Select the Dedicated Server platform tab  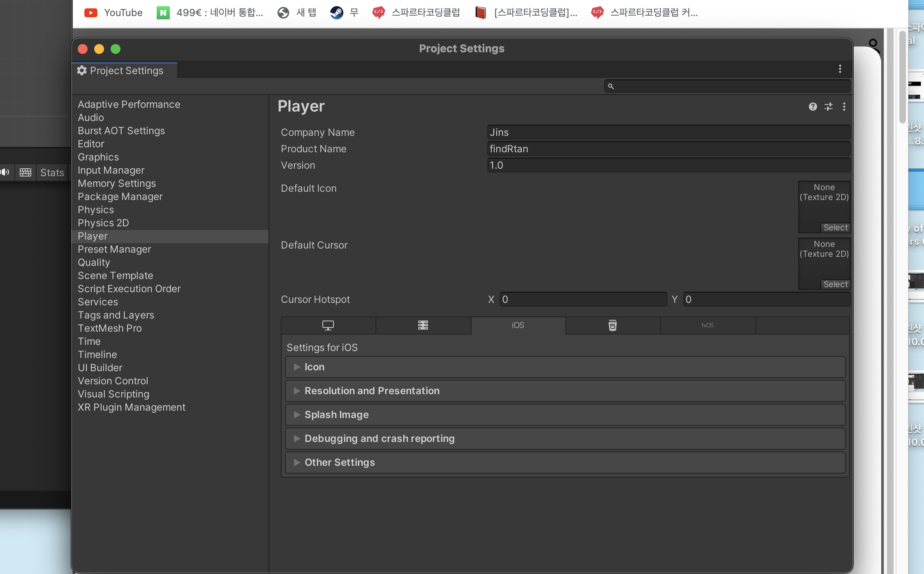tap(423, 325)
